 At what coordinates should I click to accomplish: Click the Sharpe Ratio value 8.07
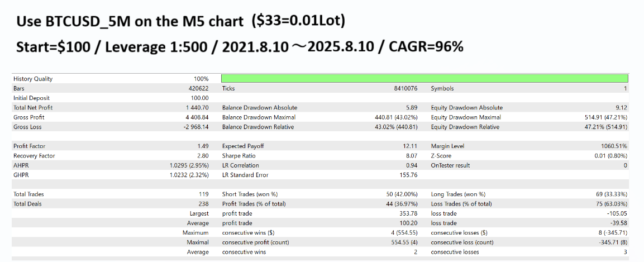pyautogui.click(x=412, y=156)
